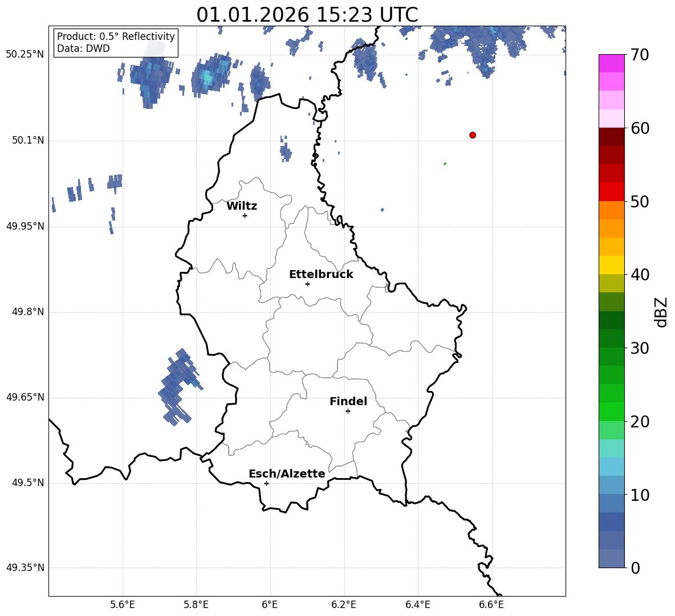Click the 0 colorbar tick label
Image resolution: width=675 pixels, height=616 pixels.
point(635,568)
